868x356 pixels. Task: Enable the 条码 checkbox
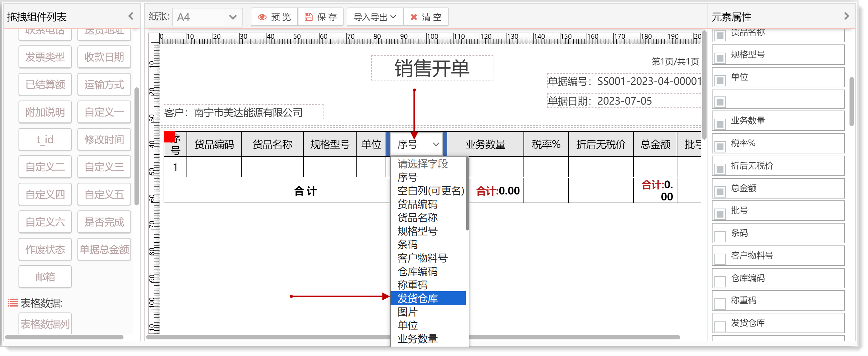[x=720, y=236]
